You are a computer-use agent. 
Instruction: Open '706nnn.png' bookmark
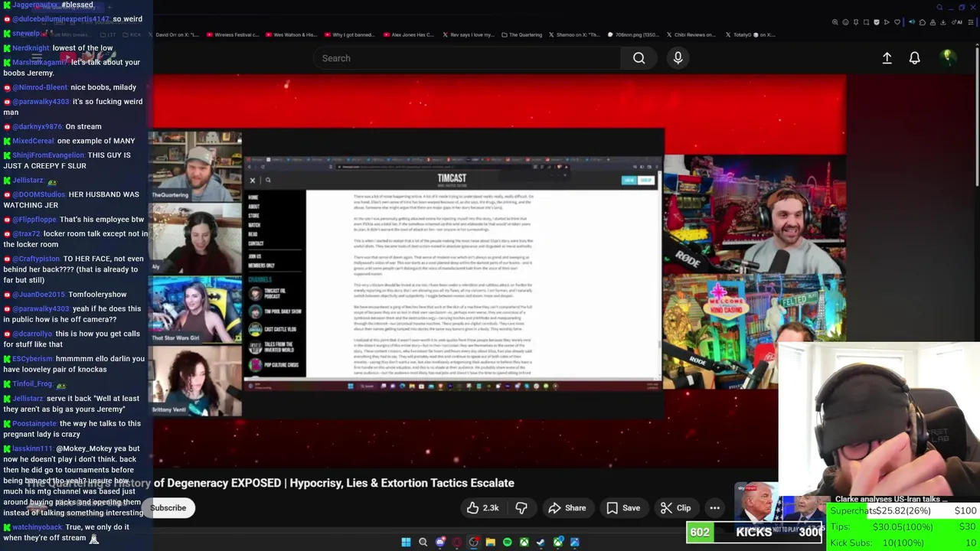tap(633, 34)
